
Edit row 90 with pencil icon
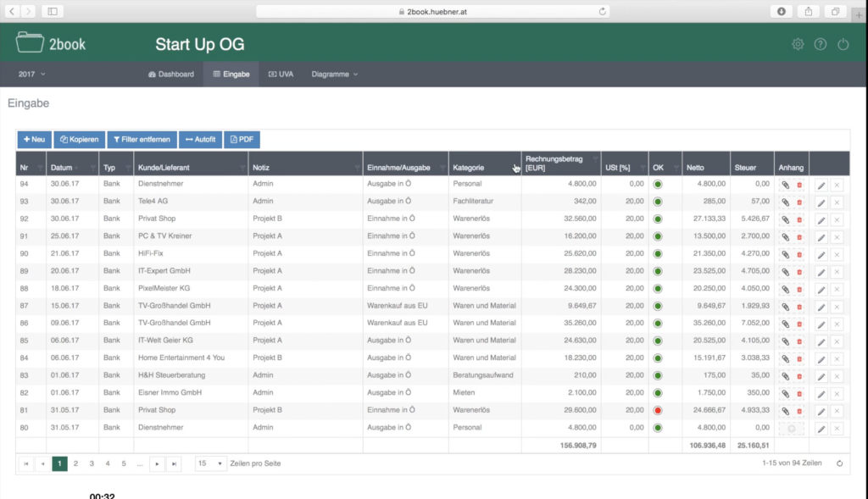click(x=821, y=254)
